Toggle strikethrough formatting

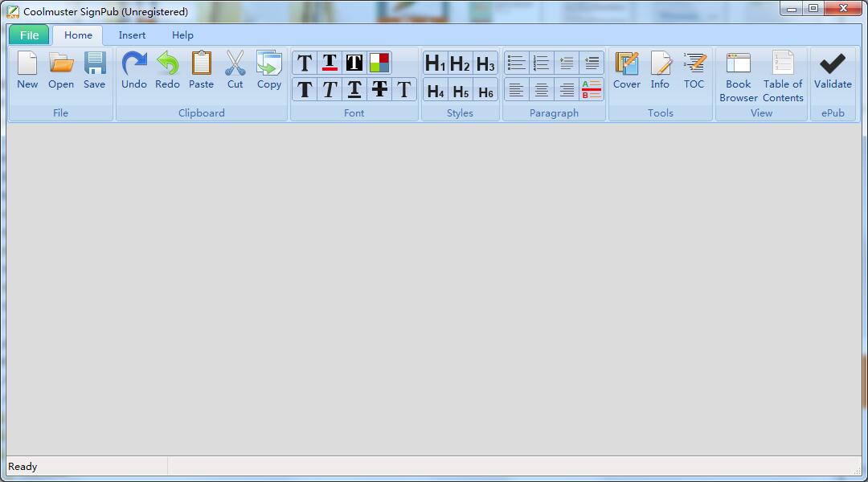click(379, 89)
